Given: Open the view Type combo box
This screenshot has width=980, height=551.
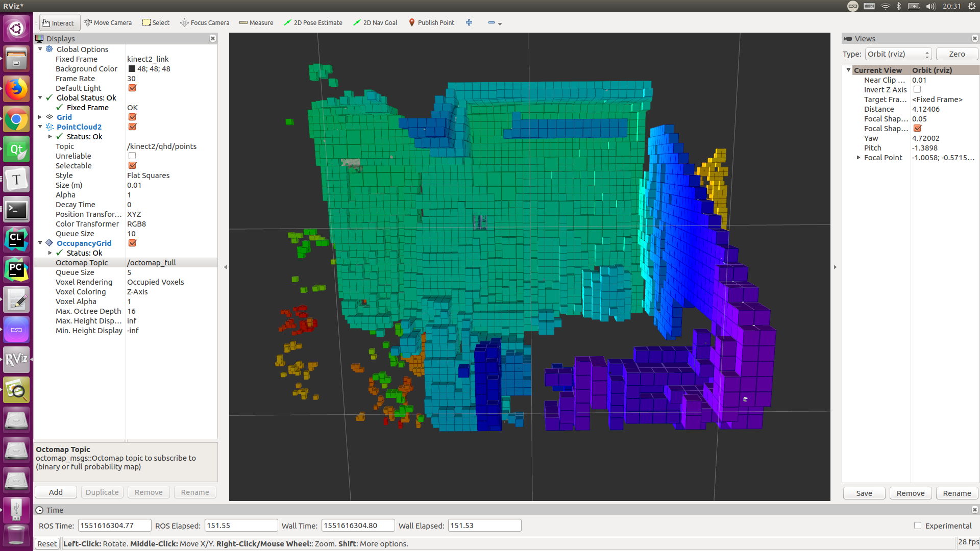Looking at the screenshot, I should click(898, 54).
